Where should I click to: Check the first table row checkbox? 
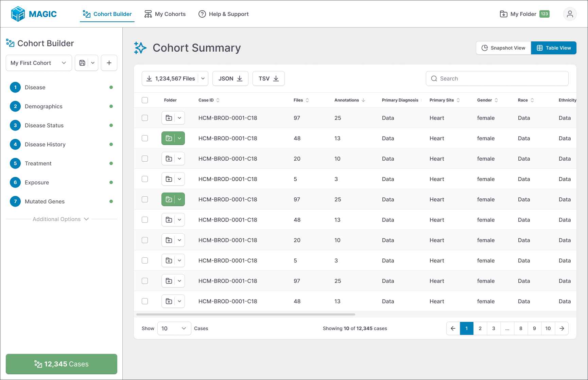[145, 118]
